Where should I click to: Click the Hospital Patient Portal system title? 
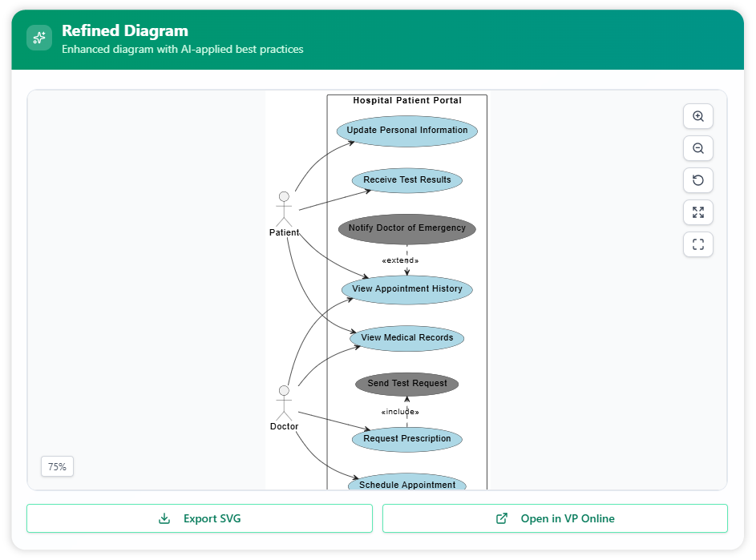tap(407, 101)
